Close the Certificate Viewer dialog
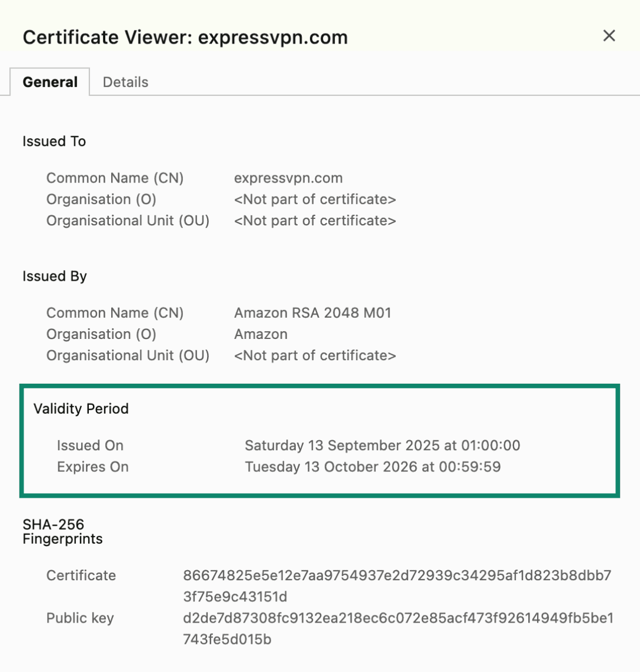640x672 pixels. point(609,35)
